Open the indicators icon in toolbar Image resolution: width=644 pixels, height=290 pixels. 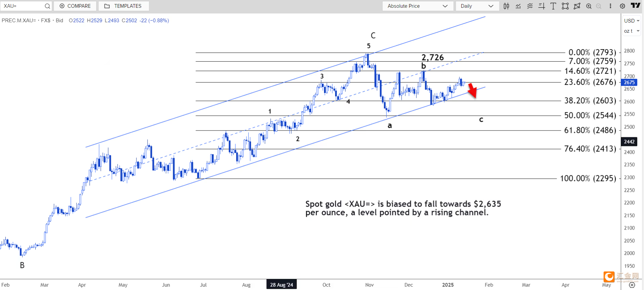coord(518,6)
